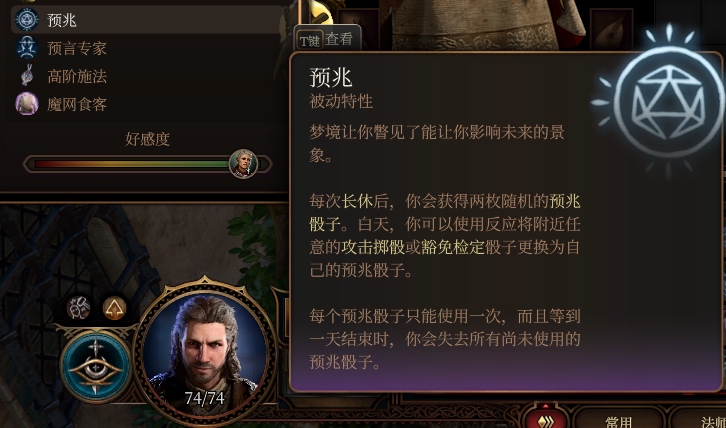Click the 预兆 passive feature icon
Viewport: 726px width, 428px height.
(27, 20)
